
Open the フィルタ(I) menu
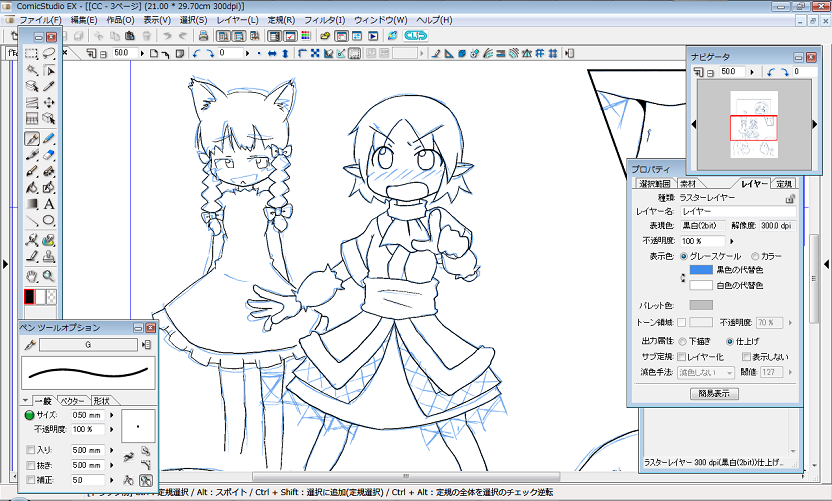tap(324, 20)
